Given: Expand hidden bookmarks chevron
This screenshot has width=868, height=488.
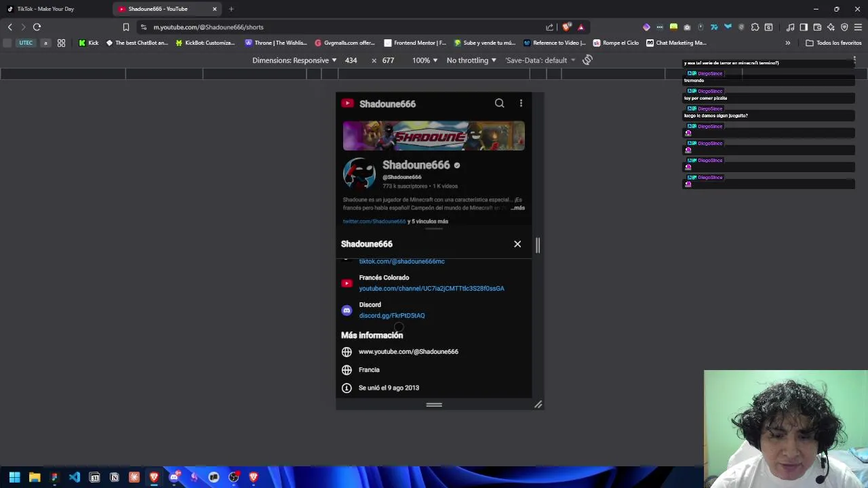Looking at the screenshot, I should (x=787, y=43).
